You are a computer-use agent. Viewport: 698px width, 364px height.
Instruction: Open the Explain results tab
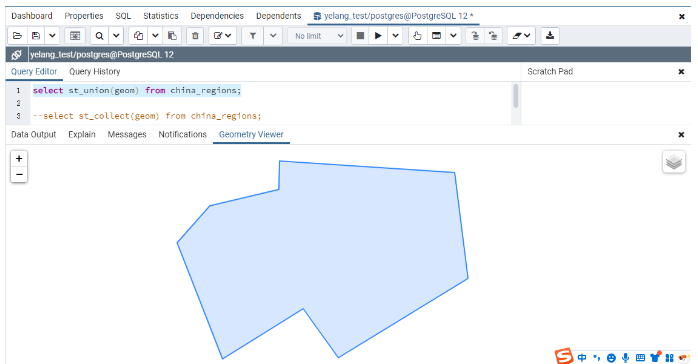(82, 134)
